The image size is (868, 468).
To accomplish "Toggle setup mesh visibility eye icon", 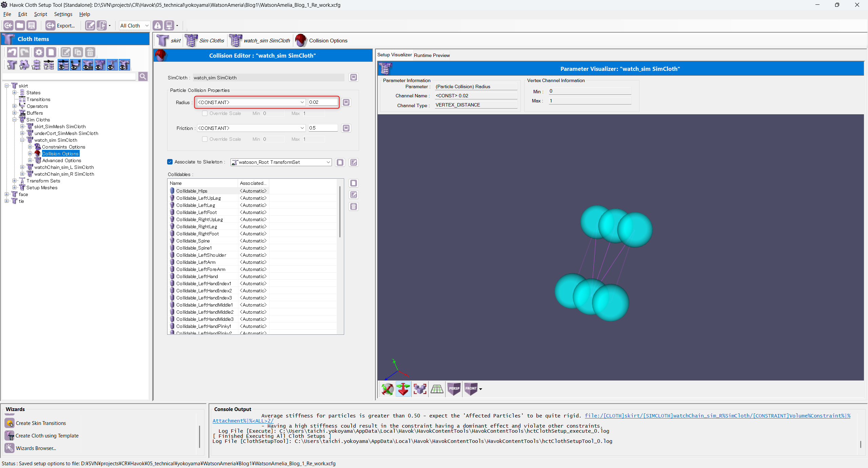I will coord(124,65).
